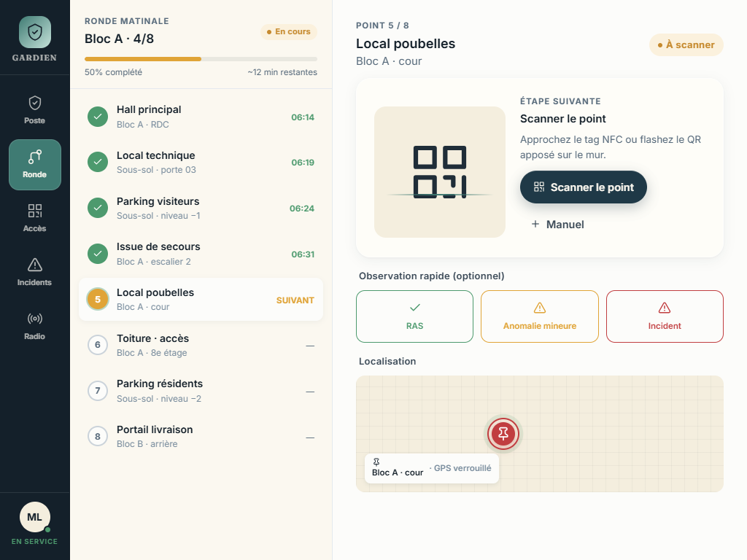Click the red location pin on map
The image size is (747, 560).
(x=503, y=434)
